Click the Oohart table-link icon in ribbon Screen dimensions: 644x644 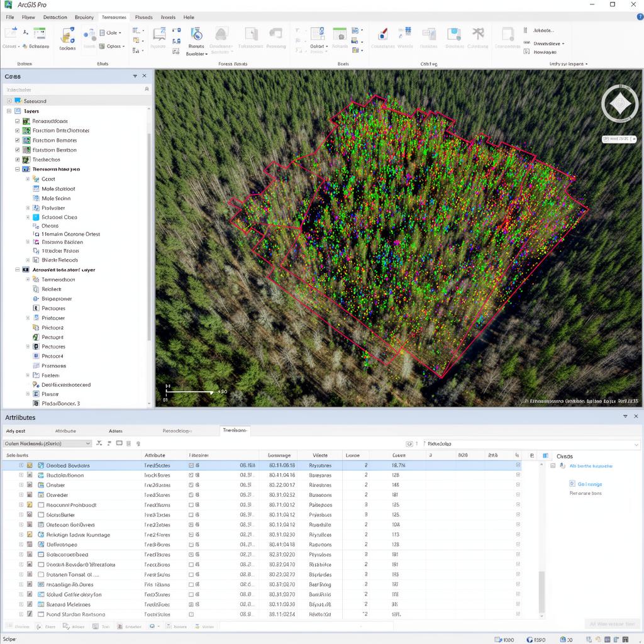click(318, 35)
